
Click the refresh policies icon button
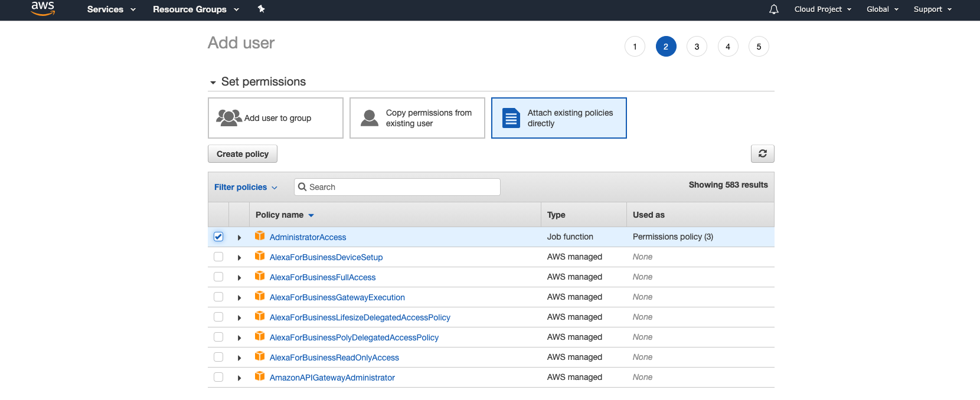point(762,153)
